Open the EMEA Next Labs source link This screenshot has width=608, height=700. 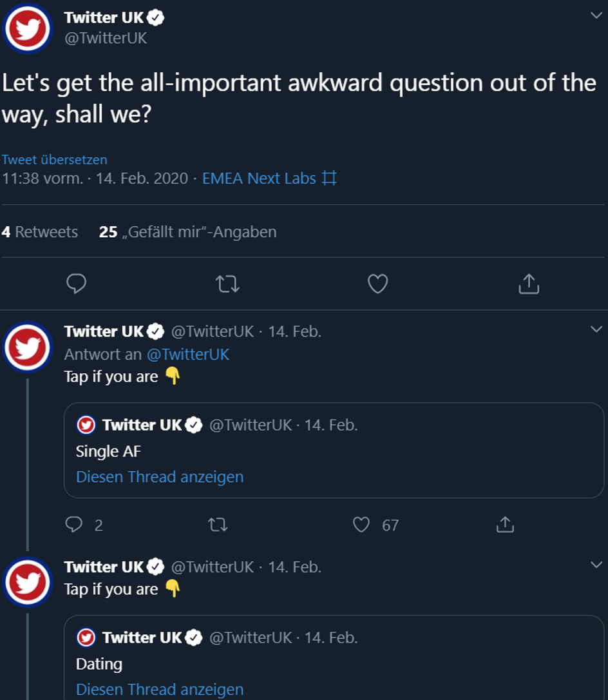pyautogui.click(x=269, y=178)
